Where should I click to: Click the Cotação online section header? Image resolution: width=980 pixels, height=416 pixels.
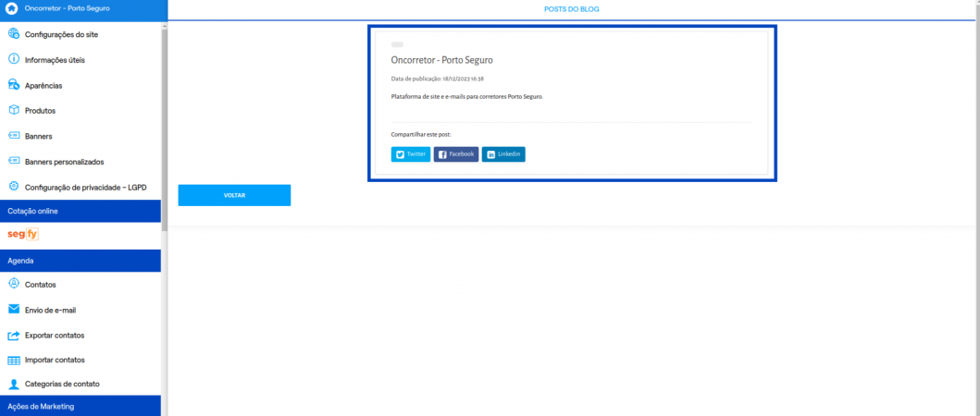80,211
